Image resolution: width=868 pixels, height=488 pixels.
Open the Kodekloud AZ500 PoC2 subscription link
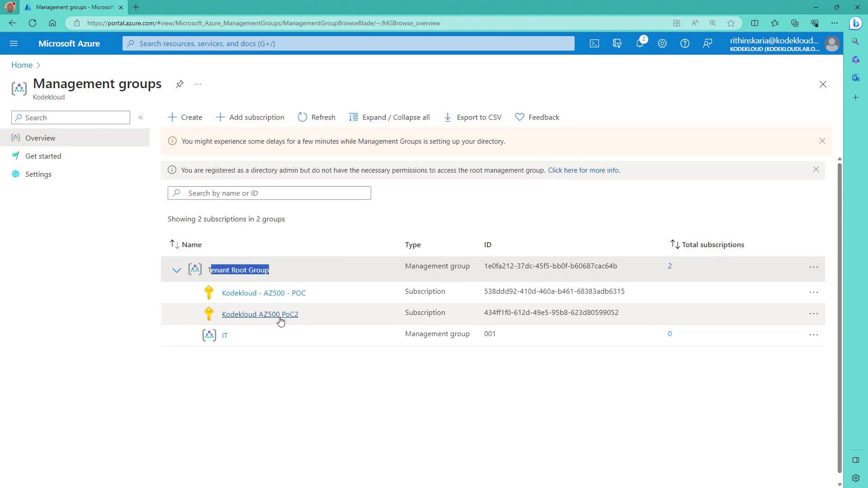click(x=260, y=314)
